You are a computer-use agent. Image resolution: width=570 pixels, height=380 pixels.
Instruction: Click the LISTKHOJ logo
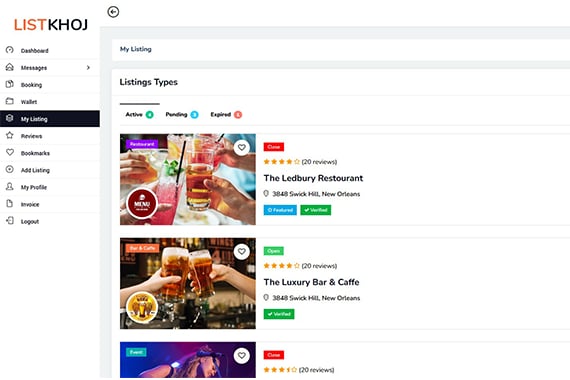[x=51, y=25]
